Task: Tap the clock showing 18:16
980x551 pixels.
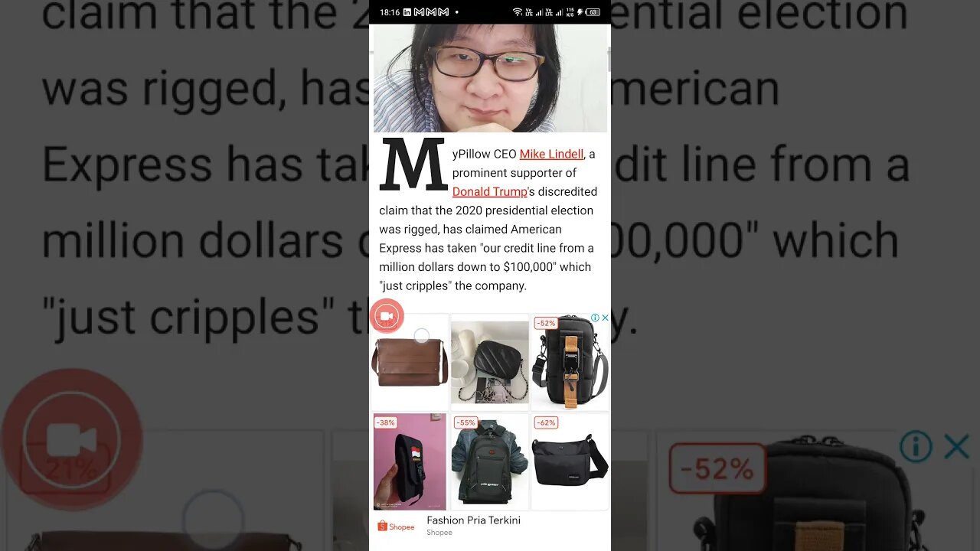Action: [390, 12]
